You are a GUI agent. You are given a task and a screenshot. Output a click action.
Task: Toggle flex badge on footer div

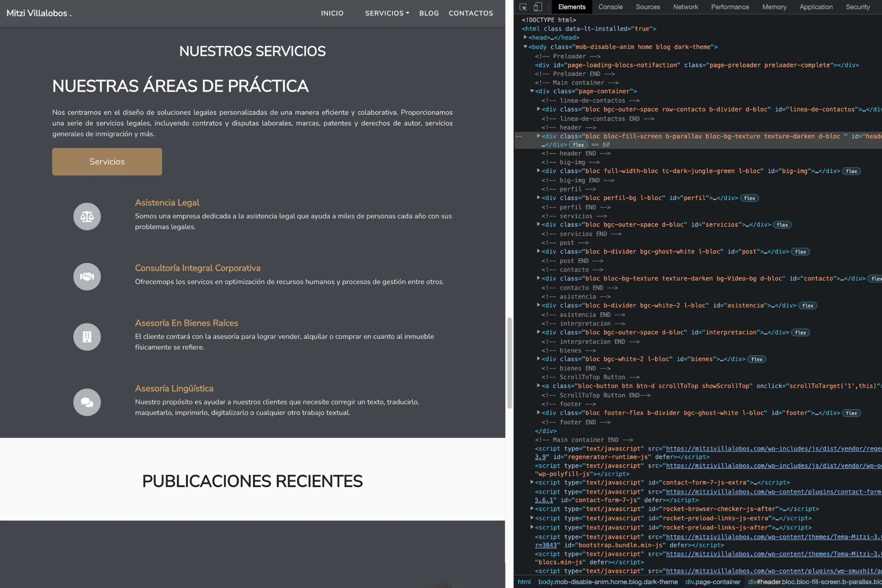click(x=852, y=413)
